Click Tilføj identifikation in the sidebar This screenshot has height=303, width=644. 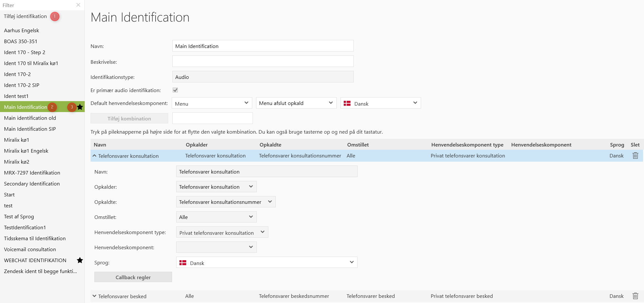tap(25, 16)
